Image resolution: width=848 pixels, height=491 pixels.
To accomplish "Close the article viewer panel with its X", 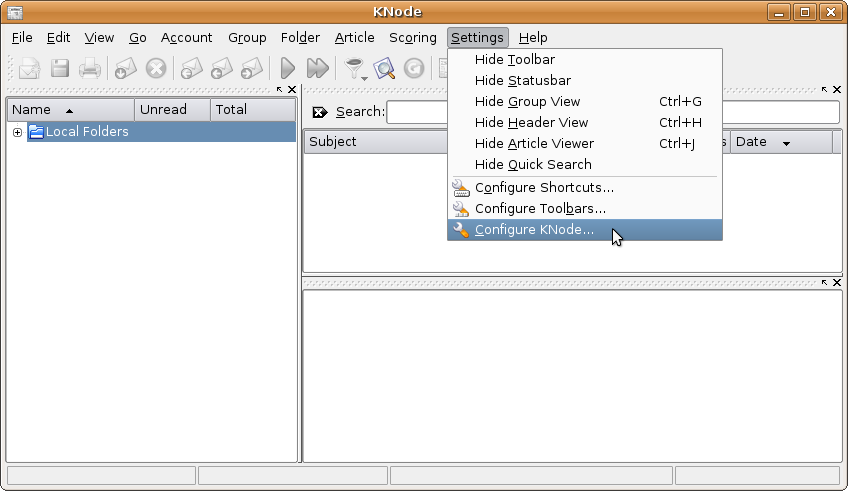I will (x=837, y=282).
